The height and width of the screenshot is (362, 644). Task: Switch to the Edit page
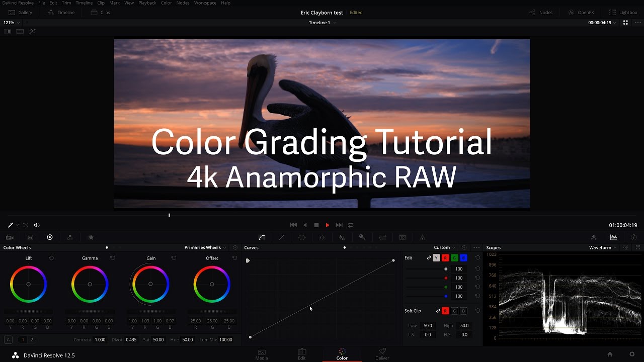point(302,354)
